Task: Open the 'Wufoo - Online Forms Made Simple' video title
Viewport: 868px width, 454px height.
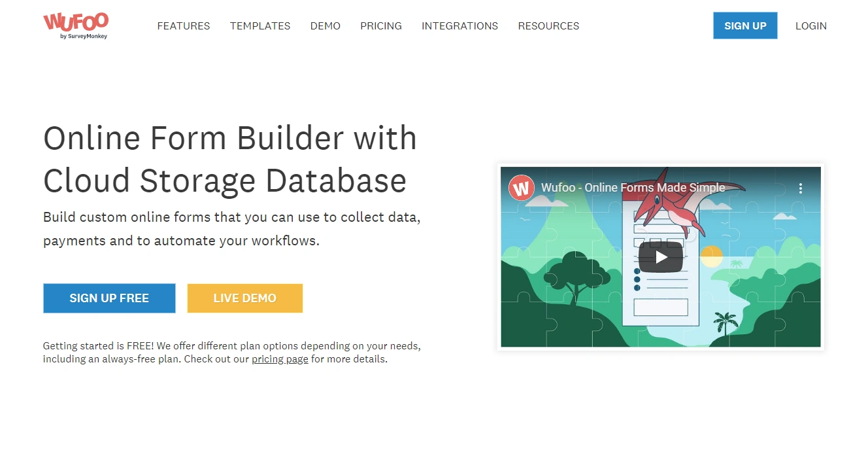Action: [633, 188]
